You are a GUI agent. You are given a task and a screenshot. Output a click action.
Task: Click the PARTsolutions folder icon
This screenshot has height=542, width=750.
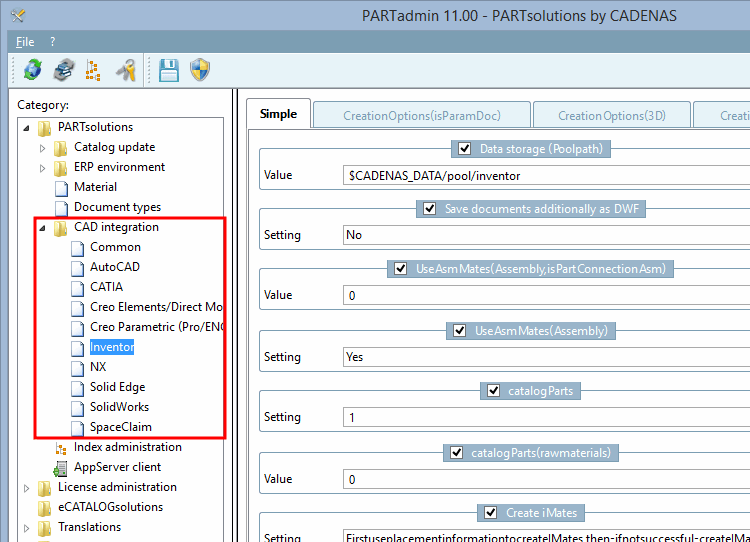click(44, 128)
